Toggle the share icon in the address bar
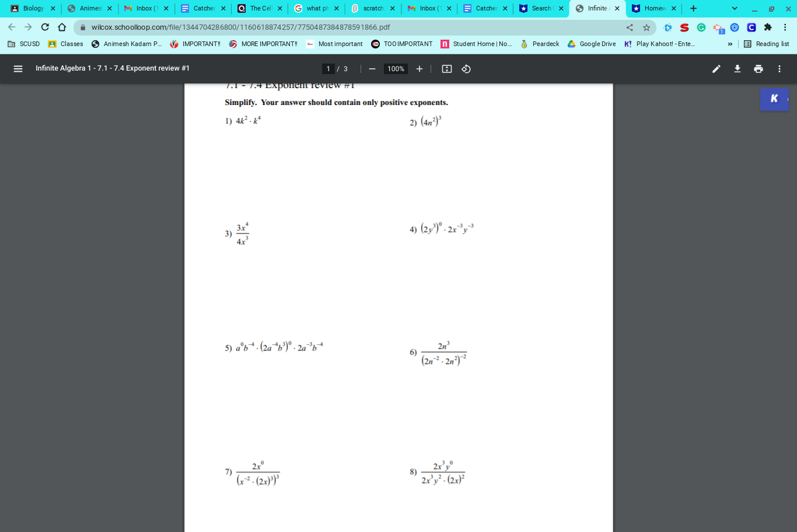The width and height of the screenshot is (797, 532). pyautogui.click(x=628, y=27)
